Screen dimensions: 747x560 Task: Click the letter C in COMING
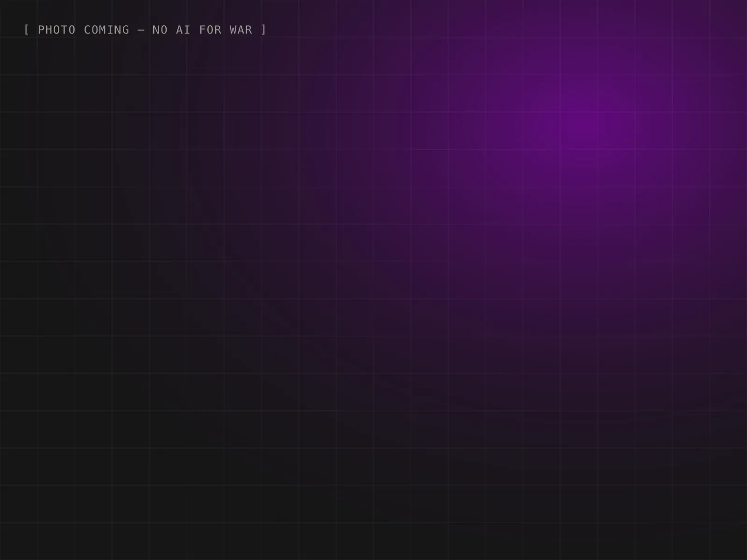click(x=87, y=30)
